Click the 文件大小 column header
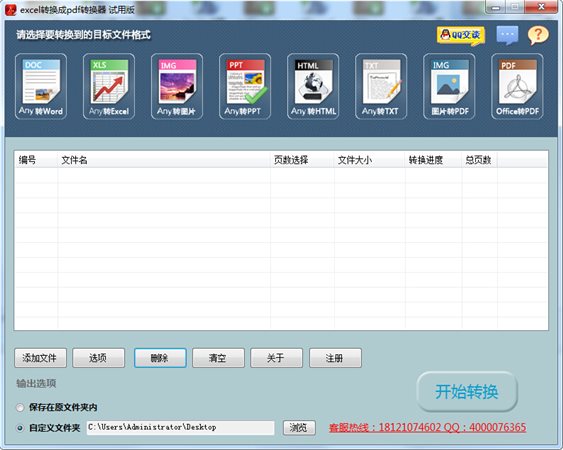Image resolution: width=563 pixels, height=450 pixels. (369, 160)
